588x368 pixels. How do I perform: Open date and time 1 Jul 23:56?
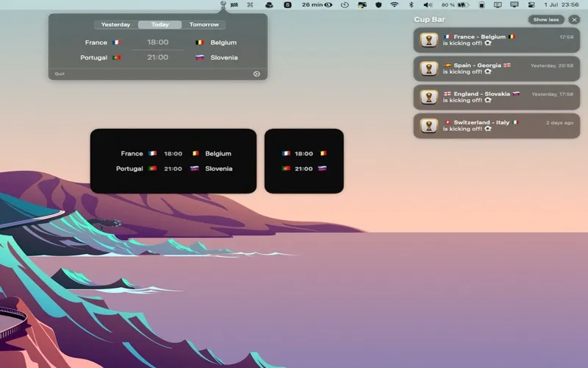pos(562,5)
